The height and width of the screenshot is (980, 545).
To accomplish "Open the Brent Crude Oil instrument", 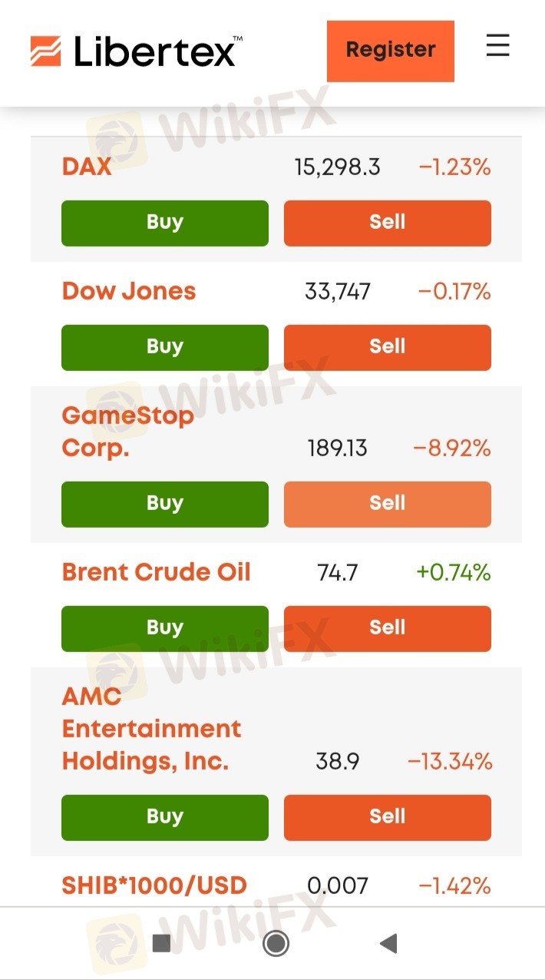I will [x=157, y=572].
